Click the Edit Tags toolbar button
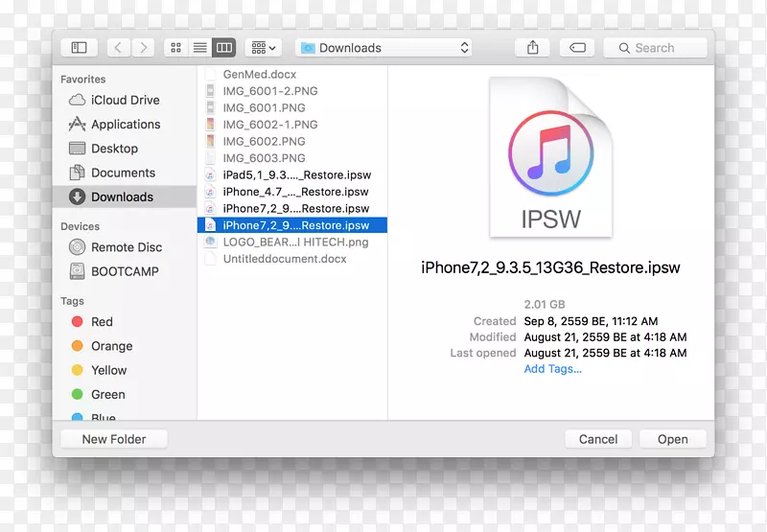This screenshot has width=767, height=532. tap(577, 47)
